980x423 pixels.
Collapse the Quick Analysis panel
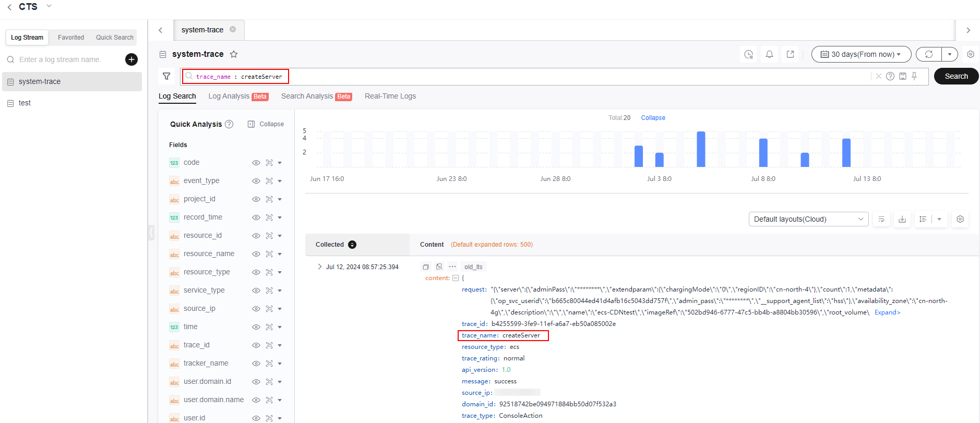[266, 124]
